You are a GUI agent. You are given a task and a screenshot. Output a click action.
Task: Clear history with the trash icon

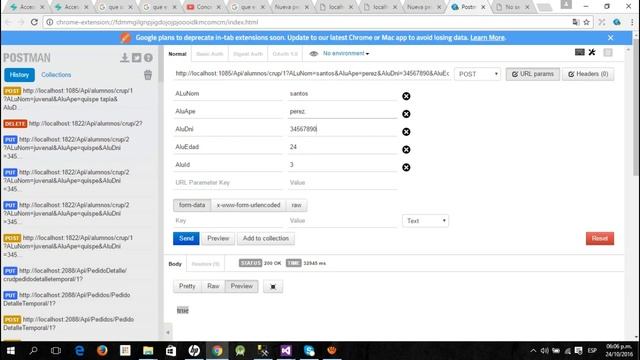[x=148, y=75]
